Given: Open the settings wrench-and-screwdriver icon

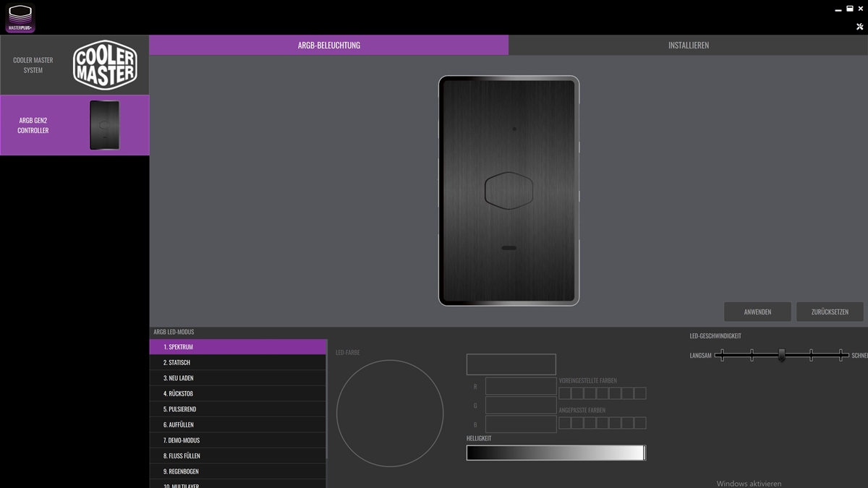Looking at the screenshot, I should [x=860, y=27].
